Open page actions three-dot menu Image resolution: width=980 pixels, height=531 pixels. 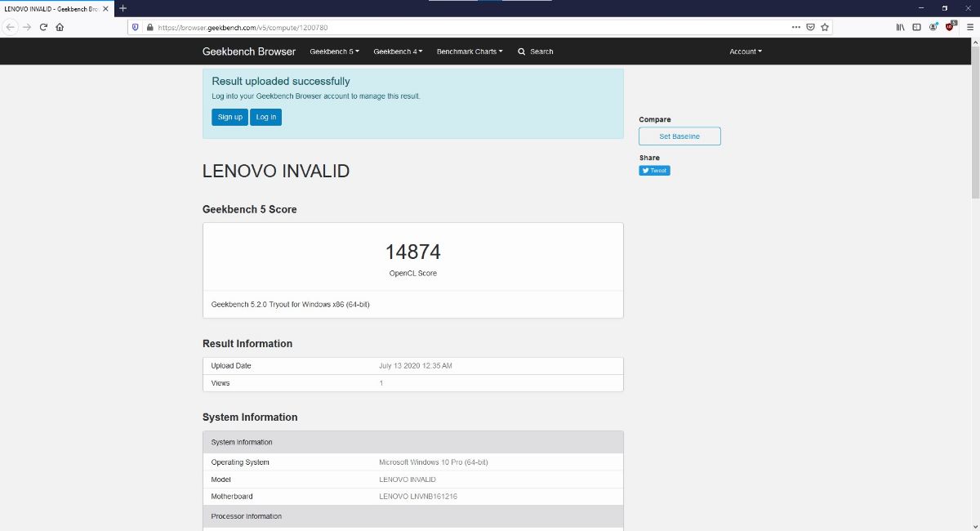pyautogui.click(x=795, y=27)
